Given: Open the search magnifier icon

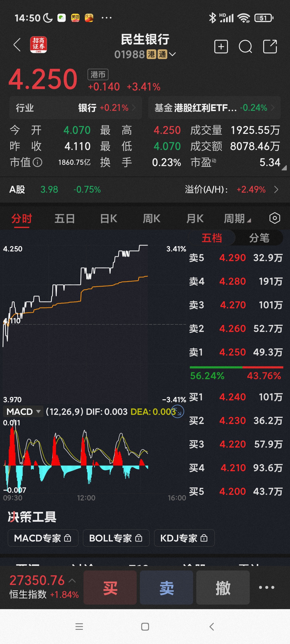Looking at the screenshot, I should tap(245, 47).
